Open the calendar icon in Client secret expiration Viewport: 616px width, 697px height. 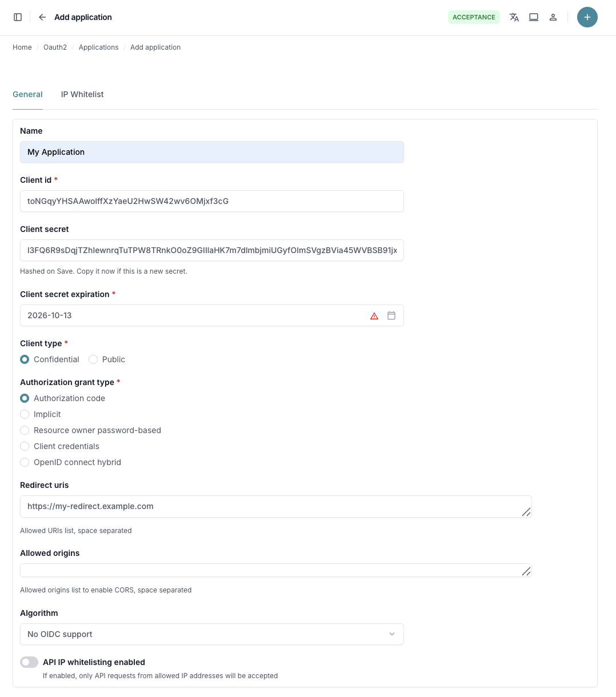click(391, 315)
